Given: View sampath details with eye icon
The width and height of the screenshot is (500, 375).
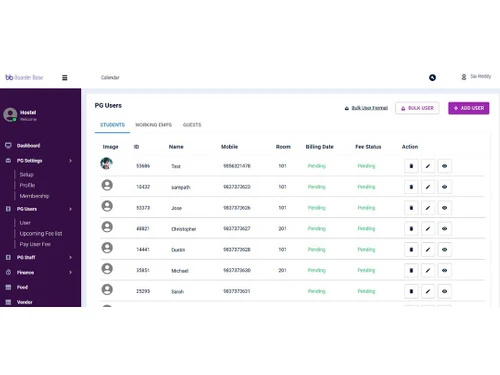Looking at the screenshot, I should pyautogui.click(x=444, y=187).
